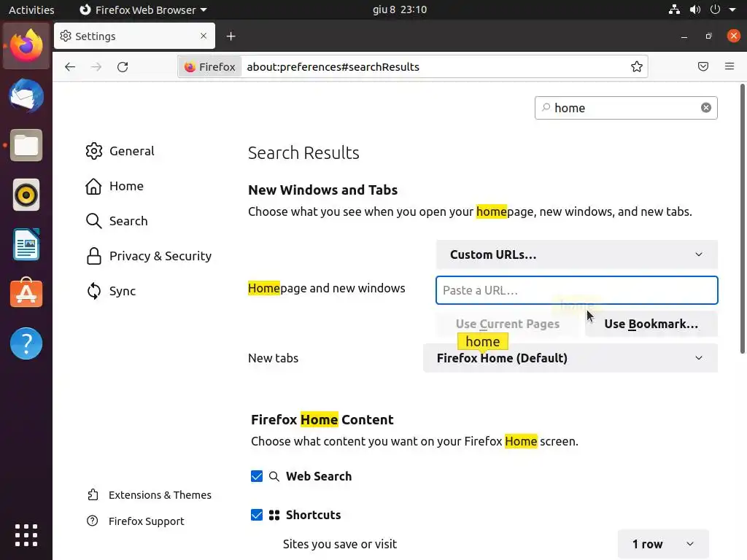Click the Paste a URL input field

click(576, 290)
